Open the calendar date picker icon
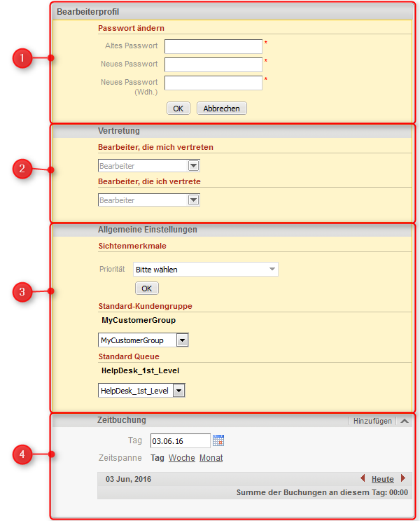Viewport: 420px width, 521px height. pyautogui.click(x=218, y=440)
